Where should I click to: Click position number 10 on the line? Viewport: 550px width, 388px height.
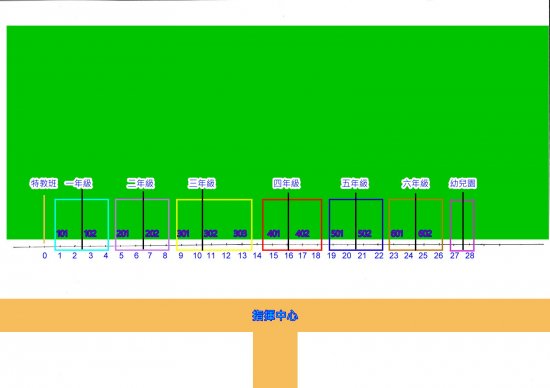pos(197,256)
